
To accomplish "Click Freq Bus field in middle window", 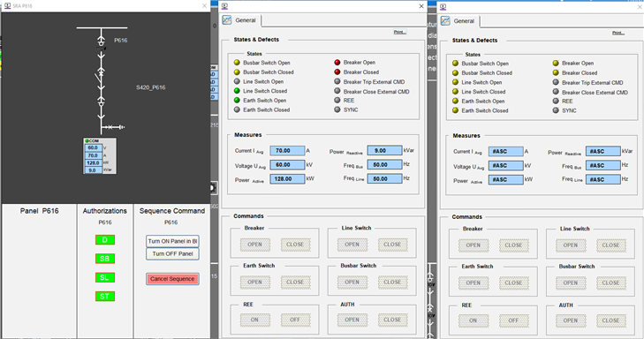I will coord(384,164).
